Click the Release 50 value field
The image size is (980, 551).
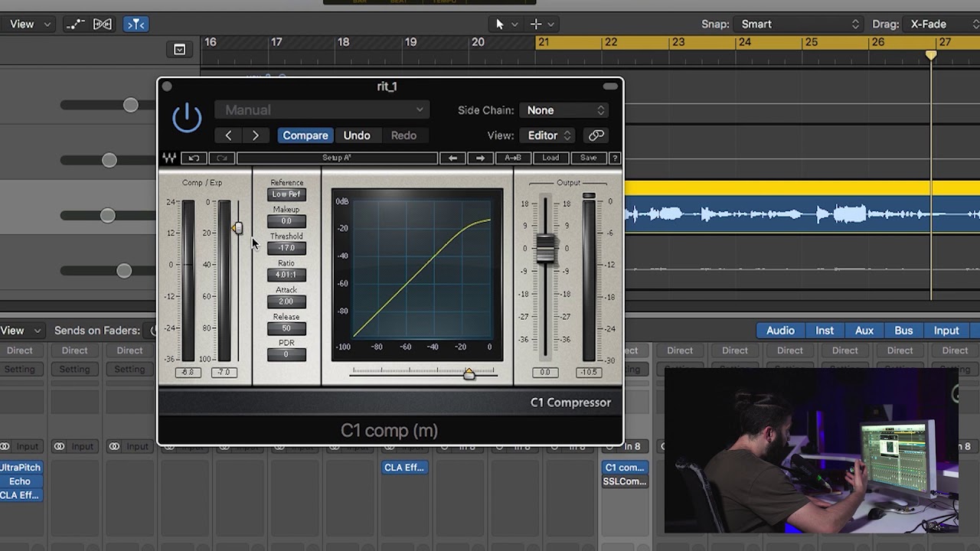click(x=286, y=328)
